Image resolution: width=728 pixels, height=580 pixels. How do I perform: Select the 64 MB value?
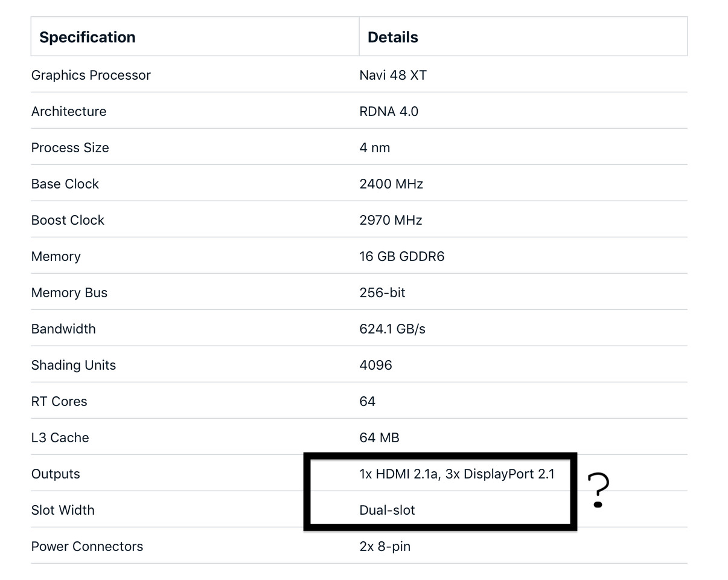tap(380, 438)
